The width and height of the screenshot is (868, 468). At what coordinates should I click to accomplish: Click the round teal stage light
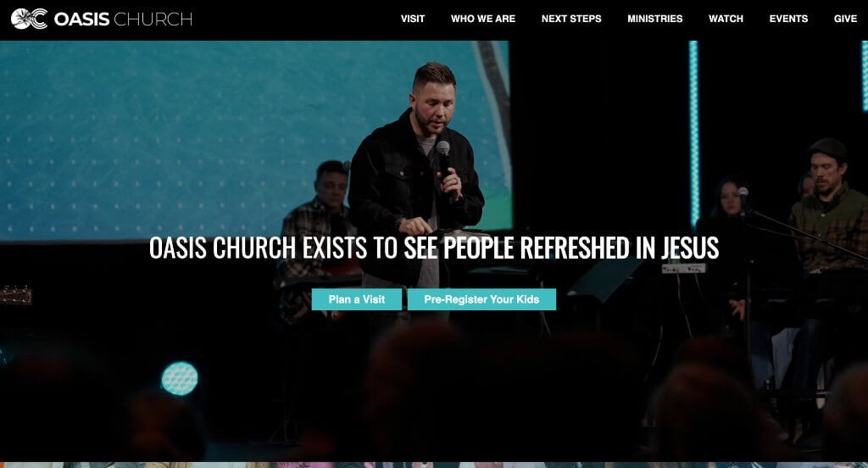coord(180,378)
